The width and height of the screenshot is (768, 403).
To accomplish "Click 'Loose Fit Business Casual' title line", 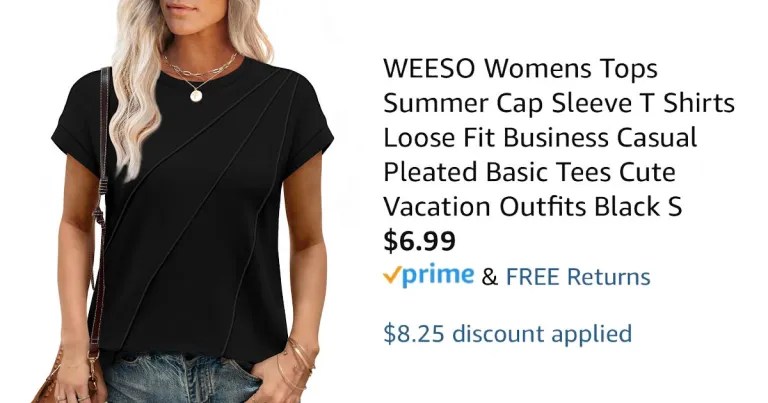I will (540, 138).
